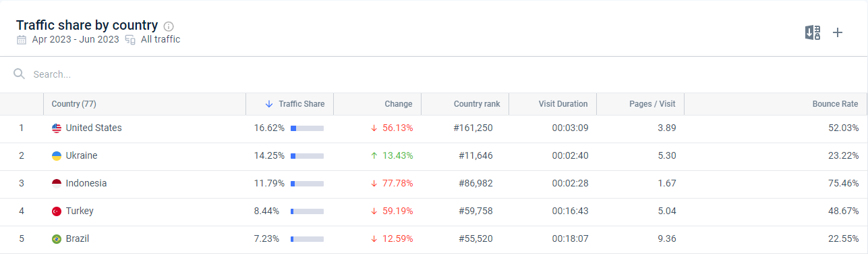Viewport: 868px width, 254px height.
Task: Click the Apr 2023 - Jun 2023 date range
Action: click(x=76, y=39)
